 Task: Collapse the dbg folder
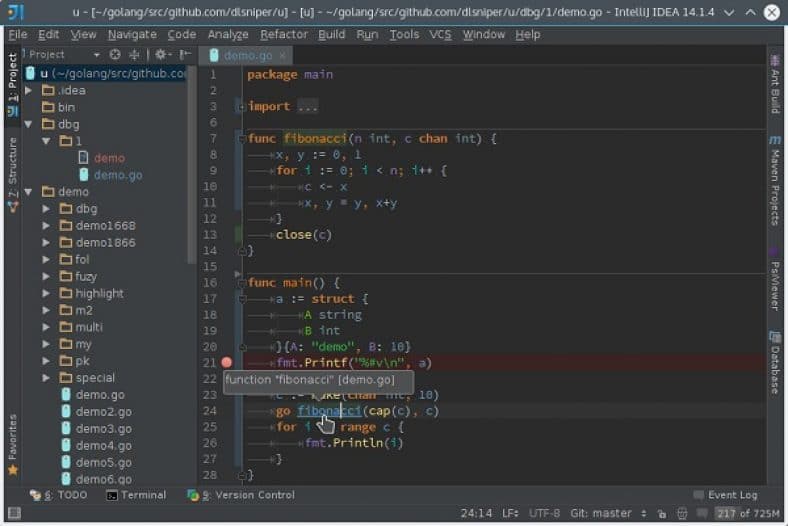(29, 124)
